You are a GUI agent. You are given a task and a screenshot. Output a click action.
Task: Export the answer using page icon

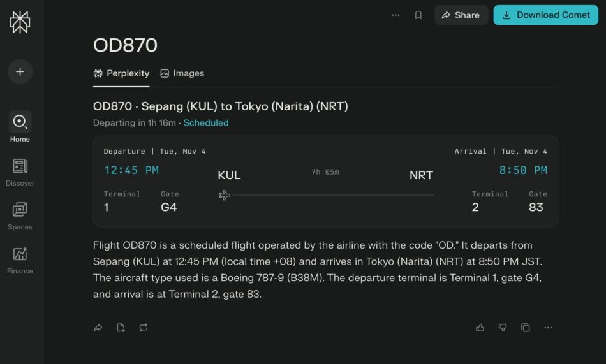[121, 328]
